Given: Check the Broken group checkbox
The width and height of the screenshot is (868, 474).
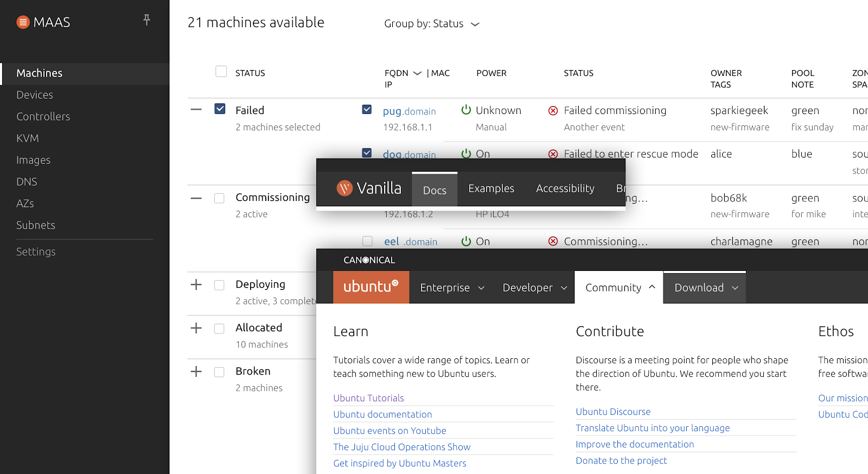Looking at the screenshot, I should 219,372.
